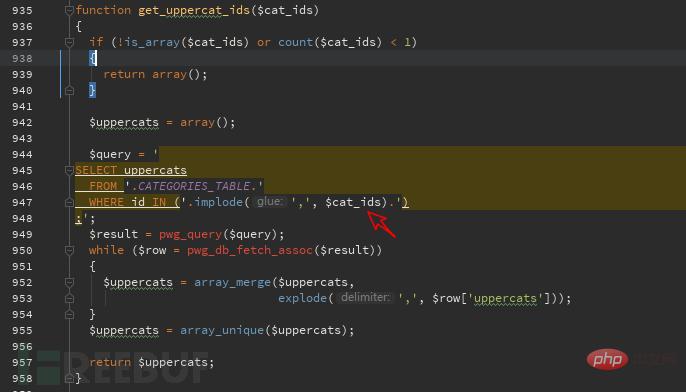Click the count function call on line 937
686x392 pixels.
tap(295, 42)
